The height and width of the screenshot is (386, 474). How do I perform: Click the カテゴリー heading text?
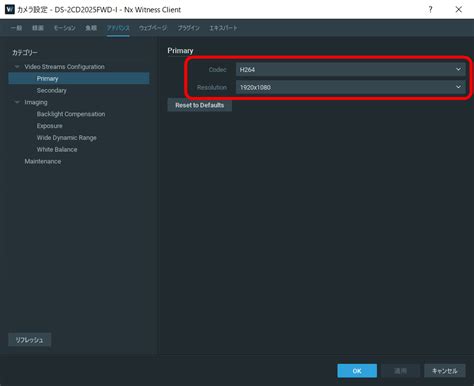click(x=25, y=52)
